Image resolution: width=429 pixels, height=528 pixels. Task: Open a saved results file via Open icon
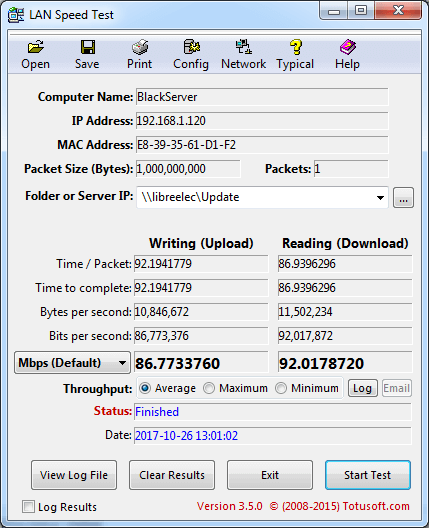pos(35,47)
